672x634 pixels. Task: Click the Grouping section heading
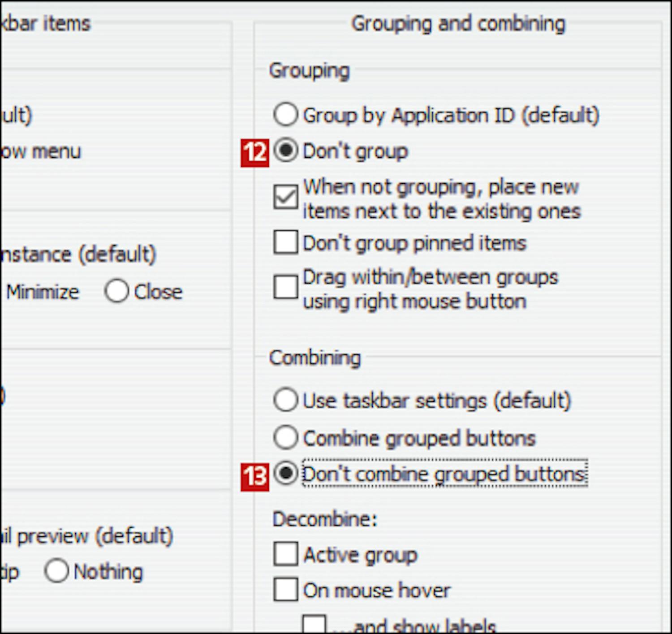point(309,71)
